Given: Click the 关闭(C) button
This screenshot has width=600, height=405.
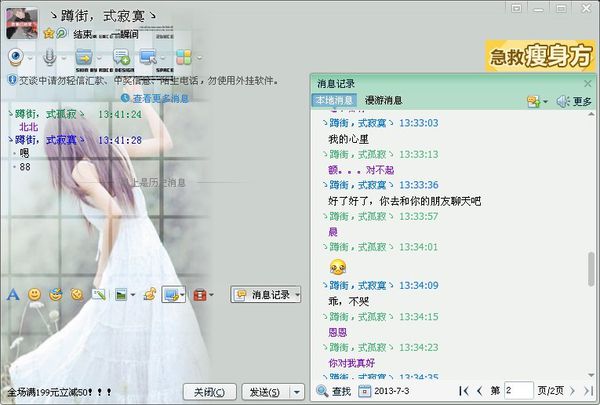Looking at the screenshot, I should pos(209,392).
